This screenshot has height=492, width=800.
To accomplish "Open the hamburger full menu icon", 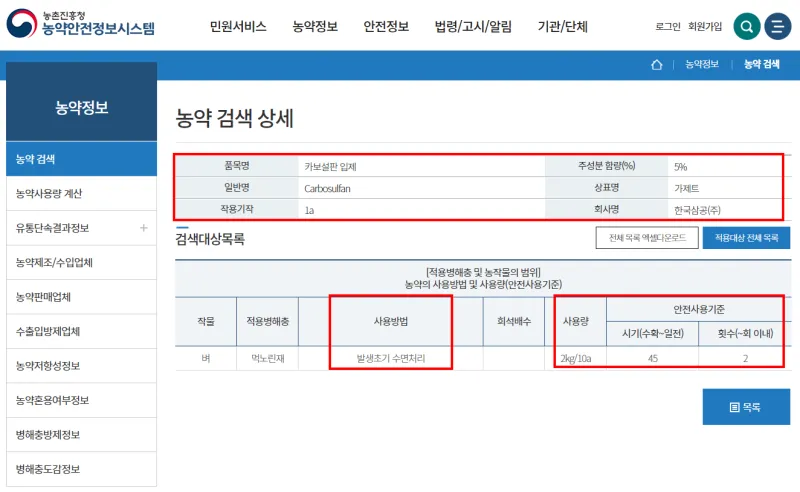I will [x=778, y=26].
